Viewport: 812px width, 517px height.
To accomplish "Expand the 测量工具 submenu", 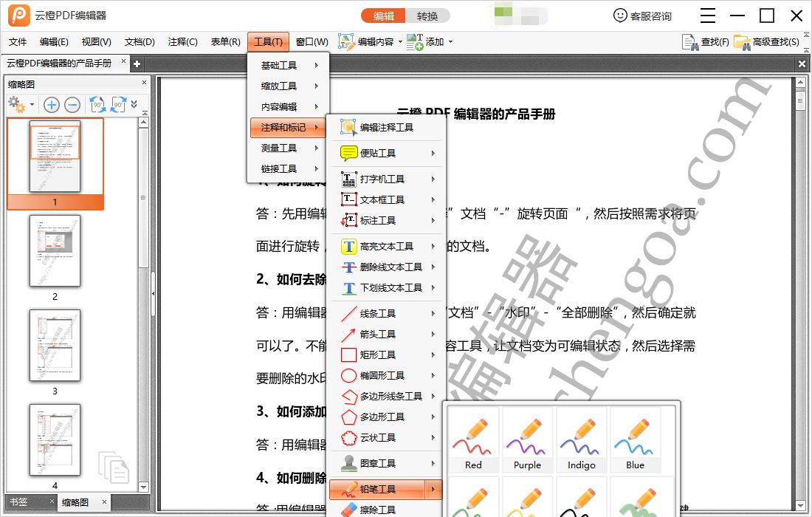I will pyautogui.click(x=289, y=148).
